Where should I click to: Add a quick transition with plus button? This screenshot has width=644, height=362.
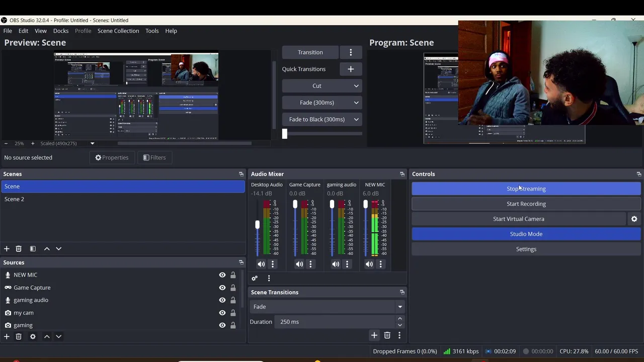pos(351,69)
